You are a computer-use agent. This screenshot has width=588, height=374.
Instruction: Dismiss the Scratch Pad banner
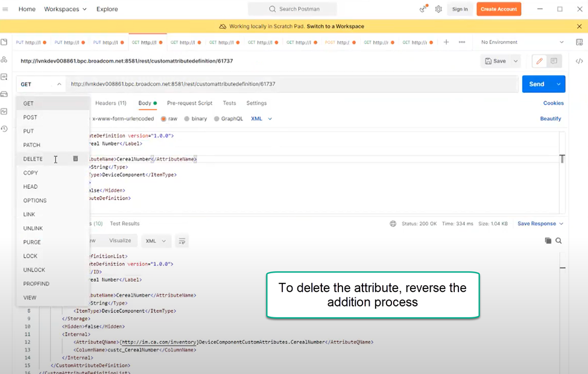click(580, 27)
